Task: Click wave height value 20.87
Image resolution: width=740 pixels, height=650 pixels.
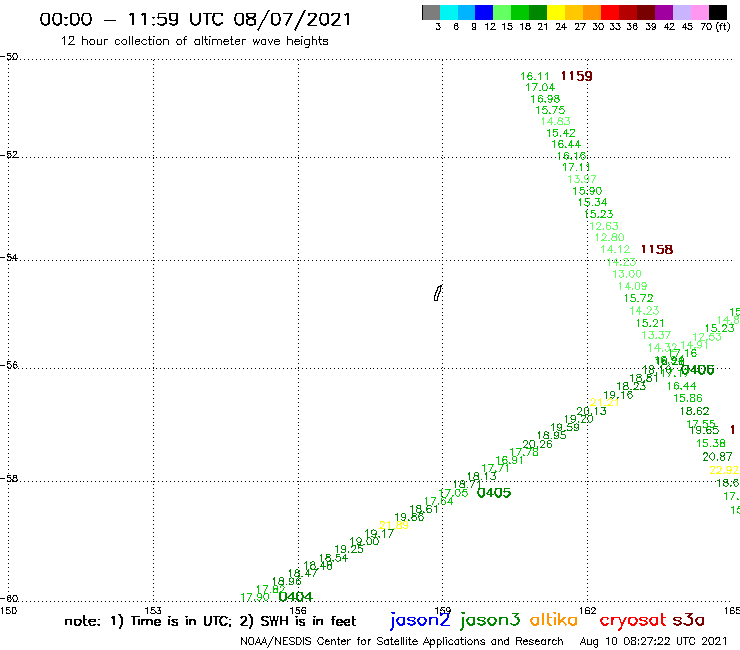Action: click(717, 457)
